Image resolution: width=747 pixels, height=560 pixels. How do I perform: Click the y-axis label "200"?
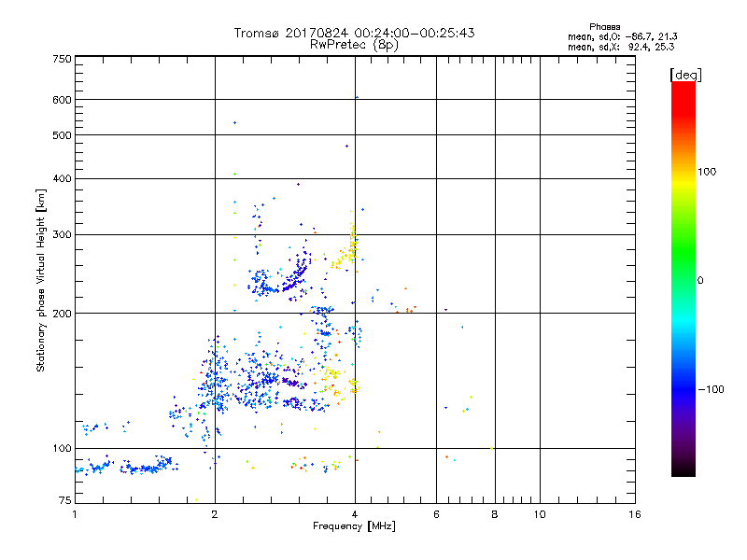(62, 314)
